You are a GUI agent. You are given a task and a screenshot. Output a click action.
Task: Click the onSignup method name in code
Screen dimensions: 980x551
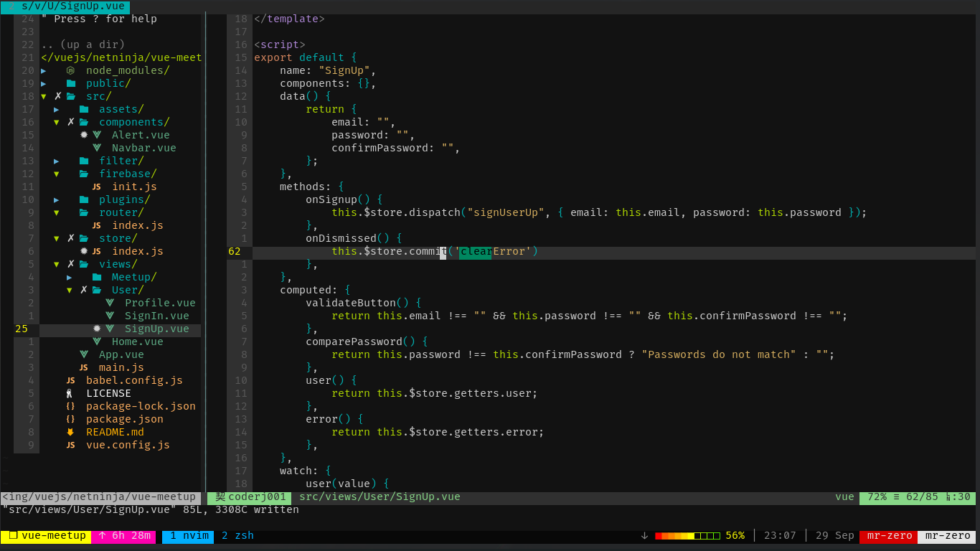pos(331,199)
